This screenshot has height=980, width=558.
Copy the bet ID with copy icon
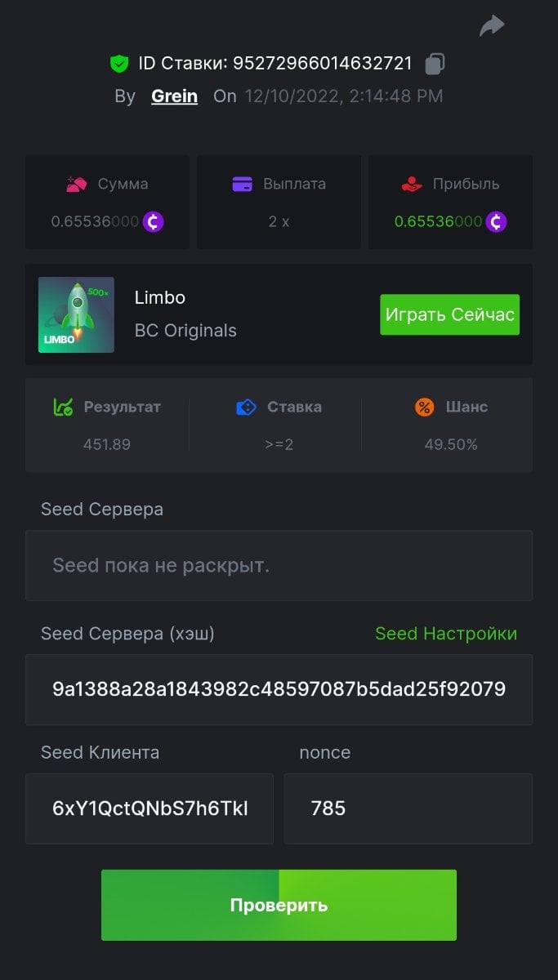[x=436, y=64]
